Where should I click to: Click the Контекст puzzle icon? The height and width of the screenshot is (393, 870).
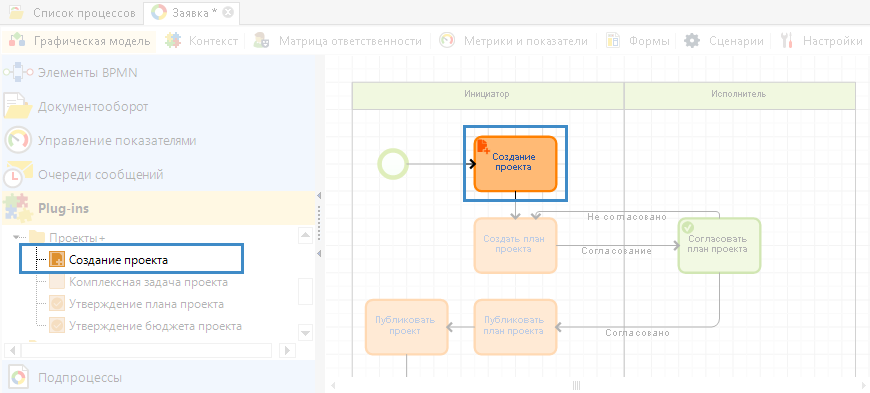[174, 41]
